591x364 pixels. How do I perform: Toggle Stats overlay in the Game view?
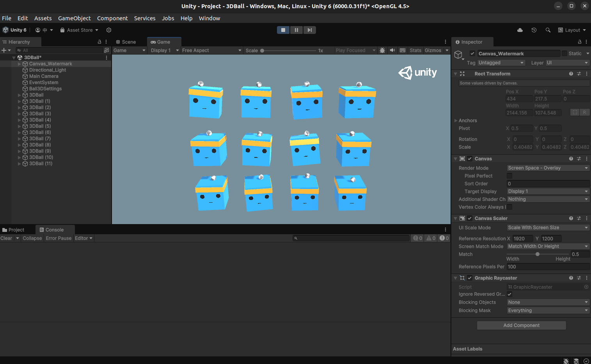coord(415,50)
